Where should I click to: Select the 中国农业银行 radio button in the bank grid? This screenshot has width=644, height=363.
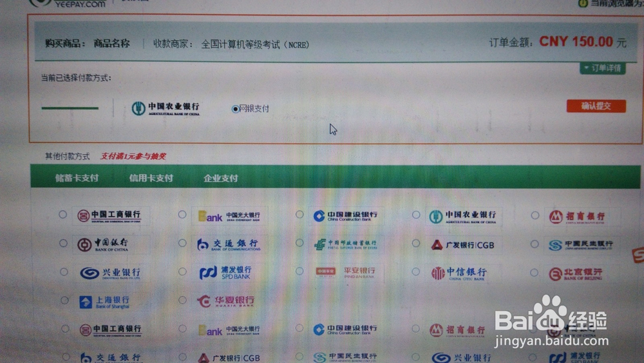coord(416,215)
